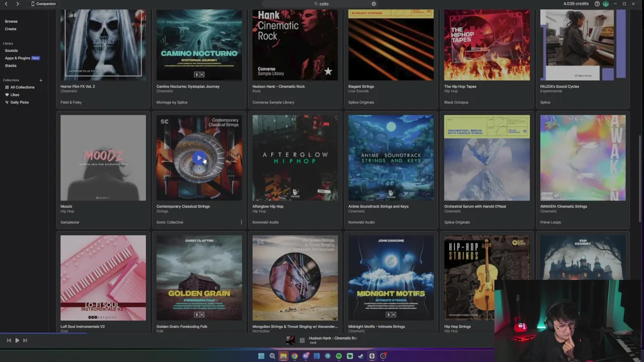Open Mongolian Strings & Throat Singing cover
The height and width of the screenshot is (362, 644).
[295, 278]
